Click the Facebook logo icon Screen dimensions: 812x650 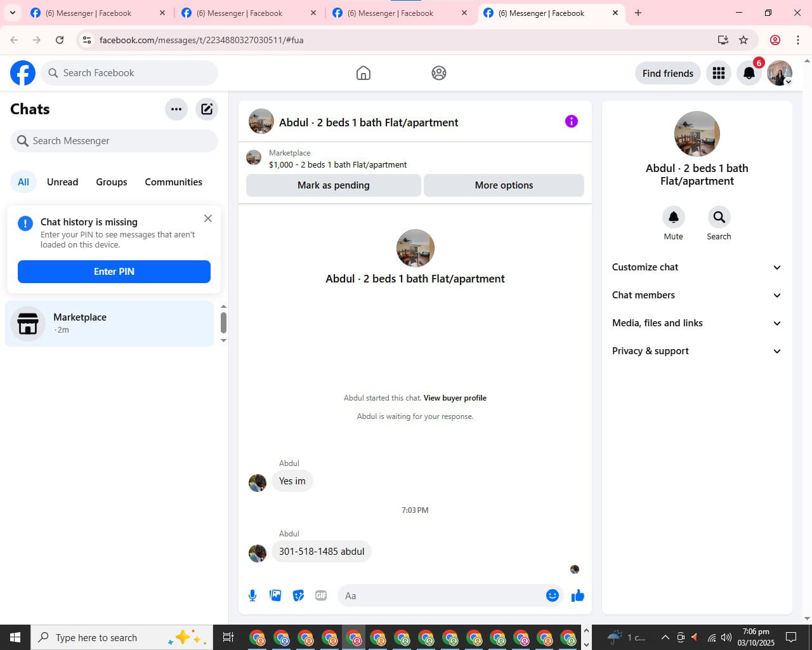(x=23, y=73)
